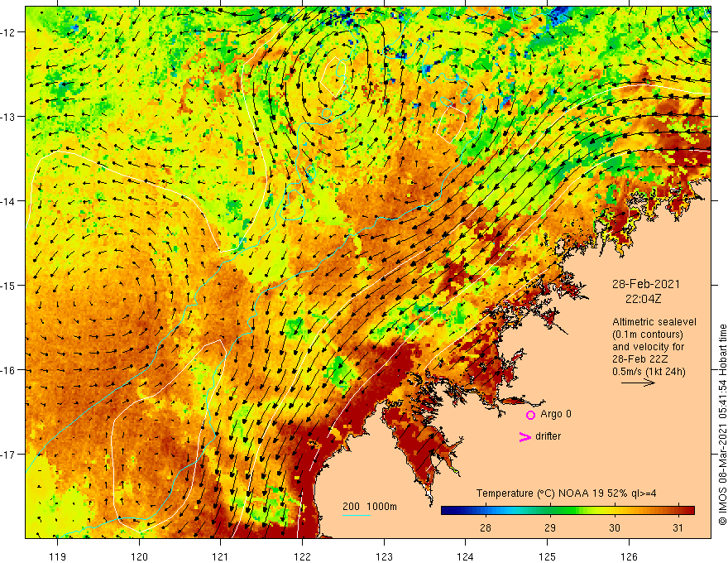Click the magenta Argo 0 circle marker
Image resolution: width=728 pixels, height=563 pixels.
coord(530,415)
